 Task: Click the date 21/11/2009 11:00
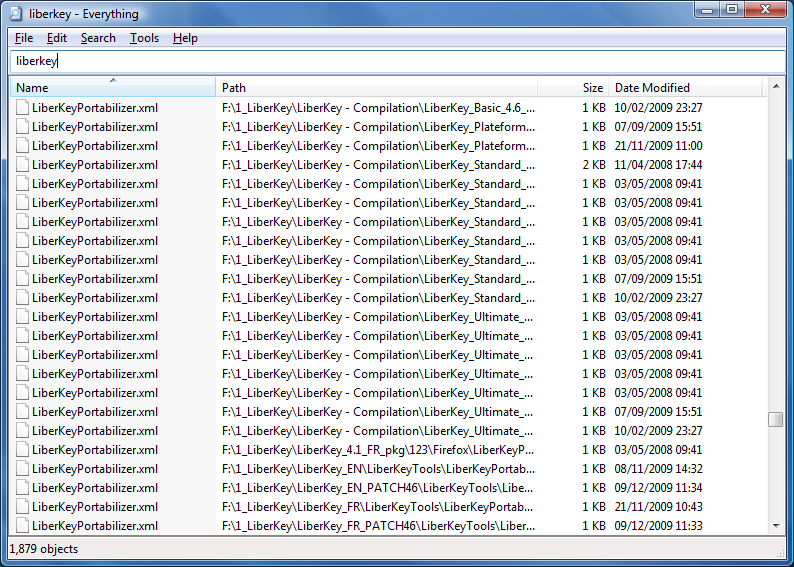point(658,146)
